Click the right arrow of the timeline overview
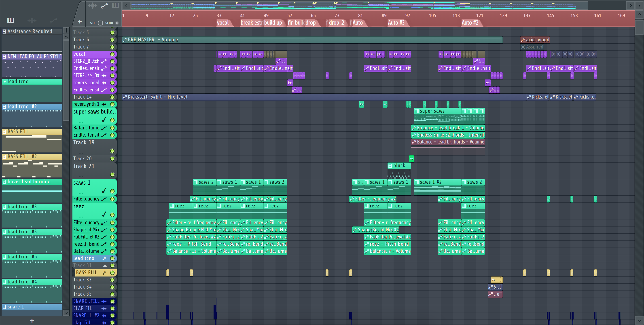This screenshot has height=325, width=644. tap(631, 6)
